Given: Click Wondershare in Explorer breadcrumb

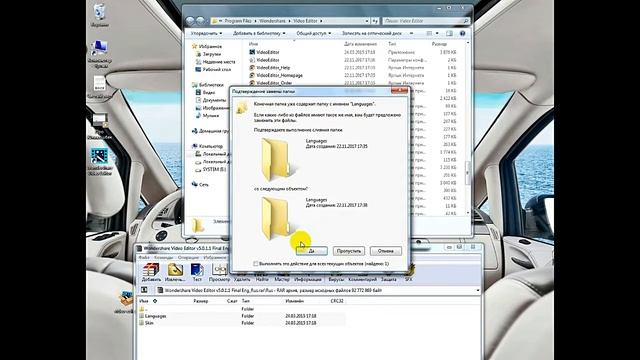Looking at the screenshot, I should pyautogui.click(x=272, y=20).
